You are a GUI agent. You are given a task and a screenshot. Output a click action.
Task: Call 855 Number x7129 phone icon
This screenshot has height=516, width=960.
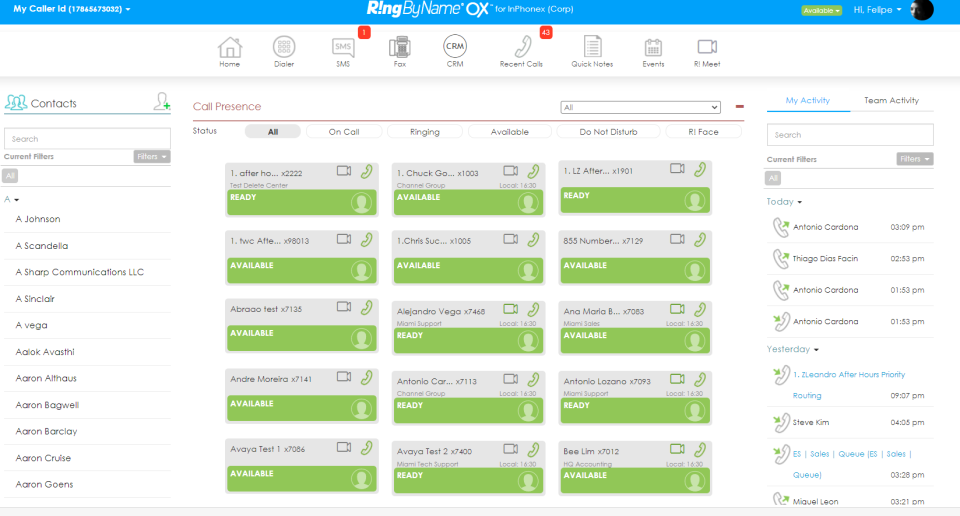pyautogui.click(x=700, y=239)
